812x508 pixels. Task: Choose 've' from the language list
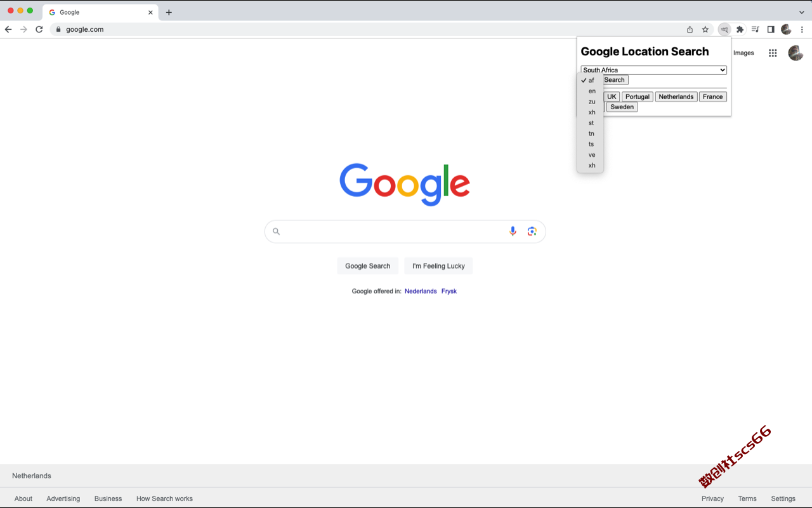590,155
